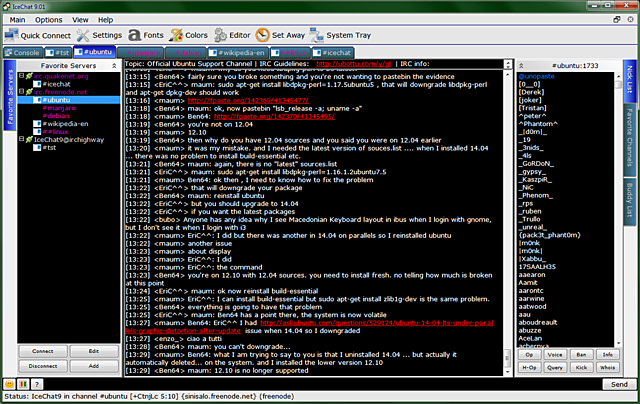Click the irc.quakenet.org connection icon
Image resolution: width=640 pixels, height=404 pixels.
pos(29,76)
